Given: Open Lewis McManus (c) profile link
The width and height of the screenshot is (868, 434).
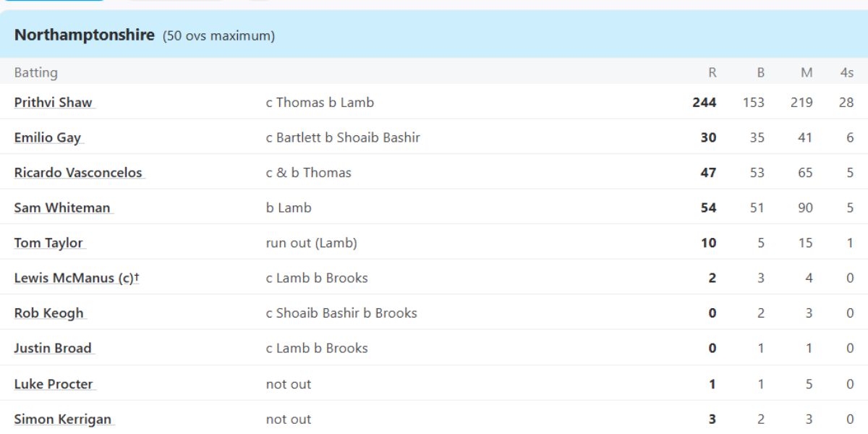Looking at the screenshot, I should click(77, 278).
